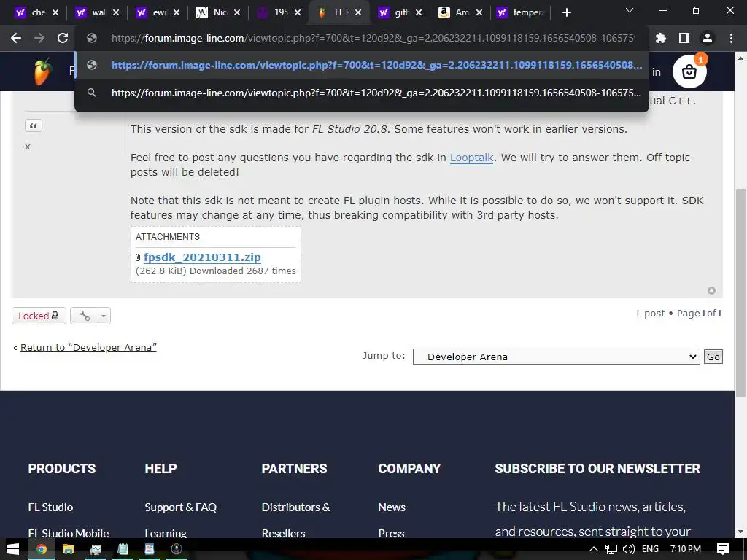The image size is (747, 560).
Task: Click inside the address bar URL field
Action: click(371, 38)
